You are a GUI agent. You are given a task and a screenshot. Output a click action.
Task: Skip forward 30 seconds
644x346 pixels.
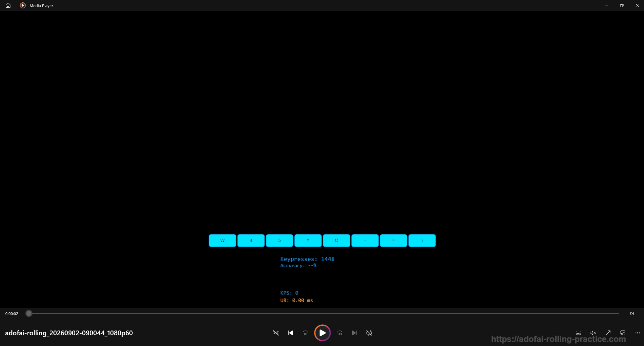click(x=340, y=333)
